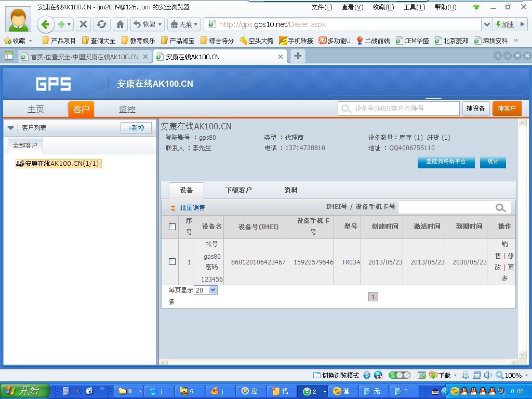Click the tab list sidebar icon
This screenshot has height=399, width=532.
[x=8, y=56]
